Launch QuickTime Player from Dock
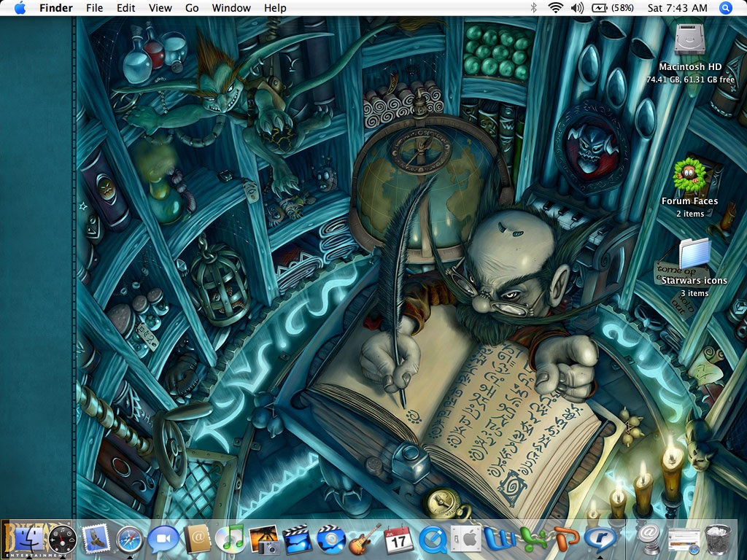The height and width of the screenshot is (560, 747). (x=433, y=540)
